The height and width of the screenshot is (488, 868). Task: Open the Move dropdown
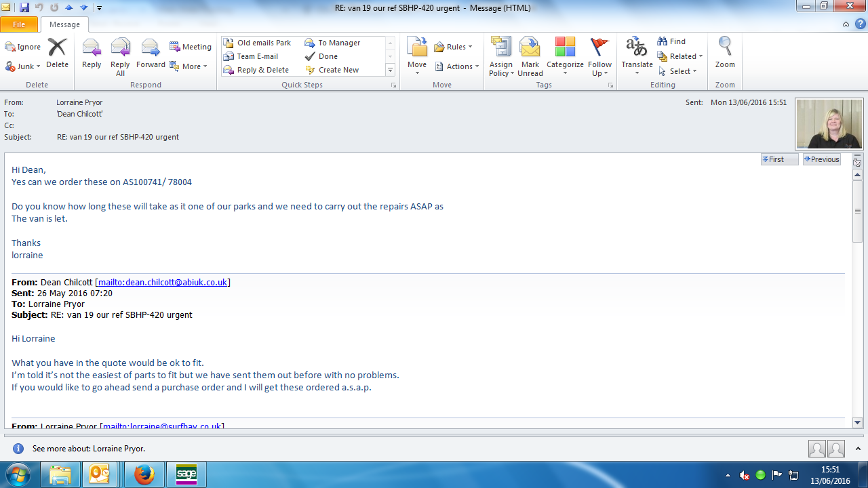tap(417, 56)
